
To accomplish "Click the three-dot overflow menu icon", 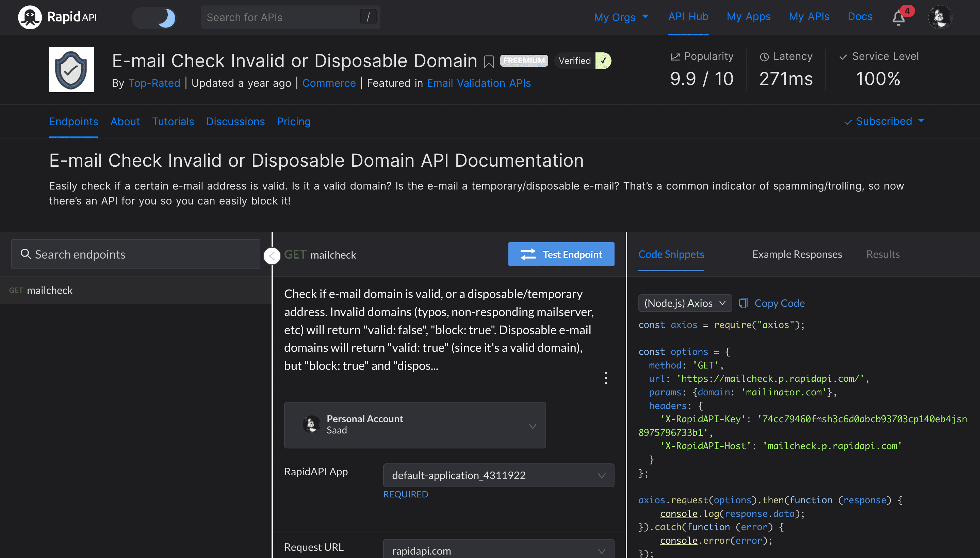I will click(606, 378).
